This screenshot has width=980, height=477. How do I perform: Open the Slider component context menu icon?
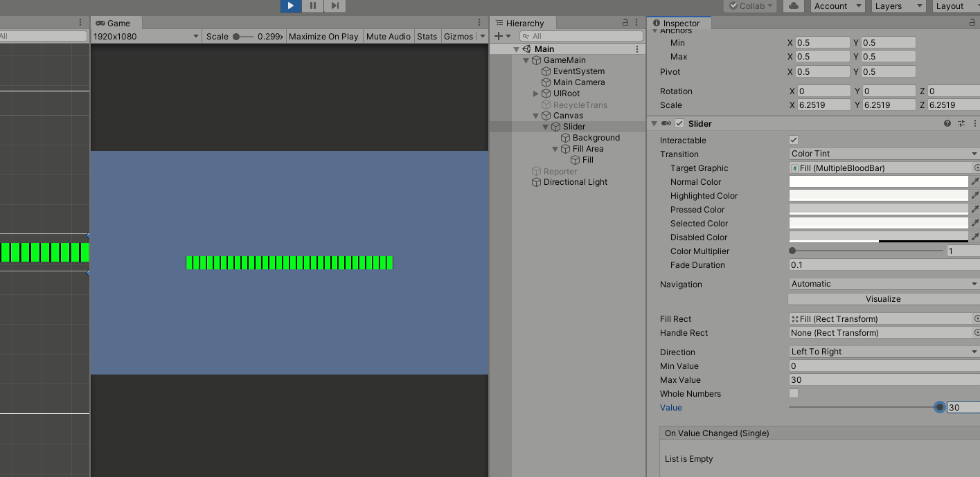pos(975,123)
